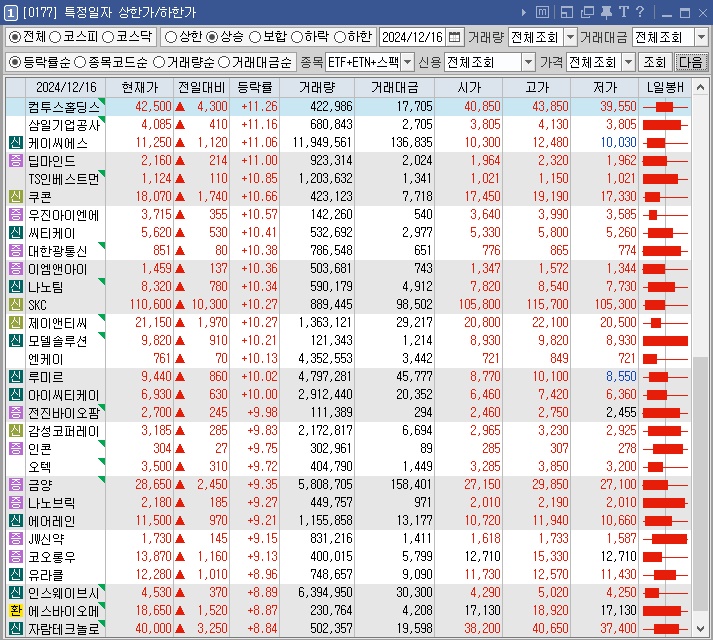
Task: Select the 상한 radio button
Action: (171, 37)
